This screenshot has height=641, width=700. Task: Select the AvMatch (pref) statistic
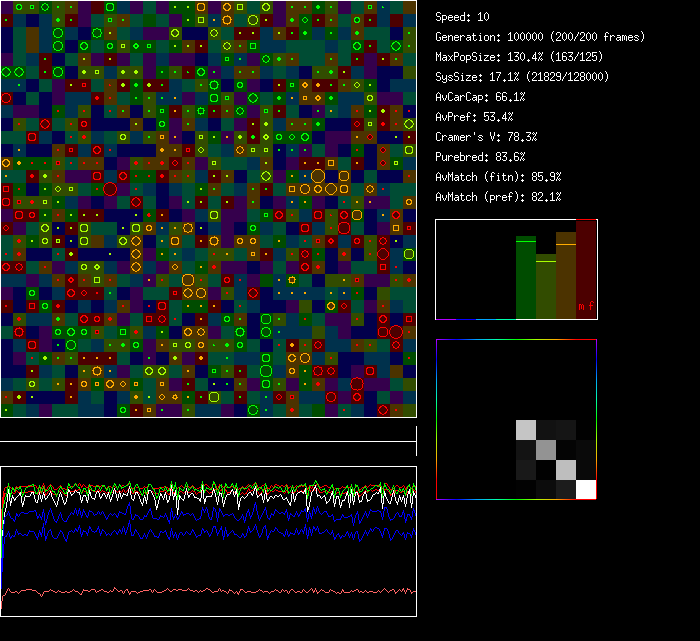pos(498,197)
